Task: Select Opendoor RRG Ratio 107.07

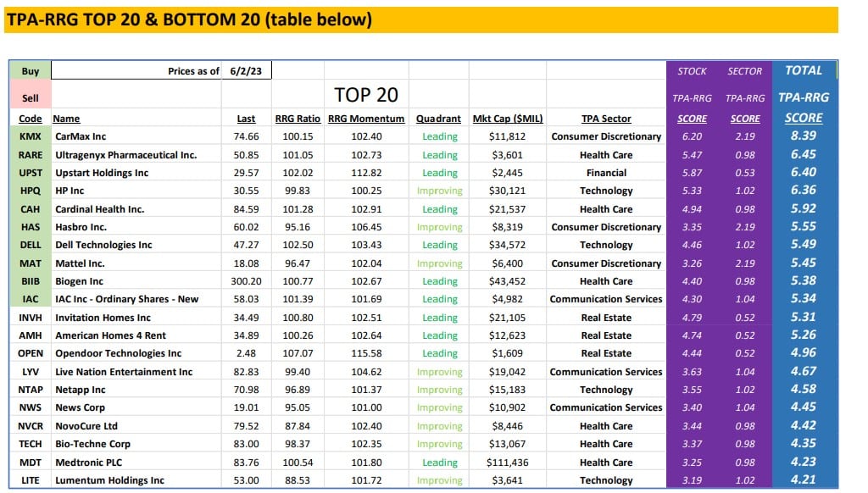Action: [x=298, y=353]
